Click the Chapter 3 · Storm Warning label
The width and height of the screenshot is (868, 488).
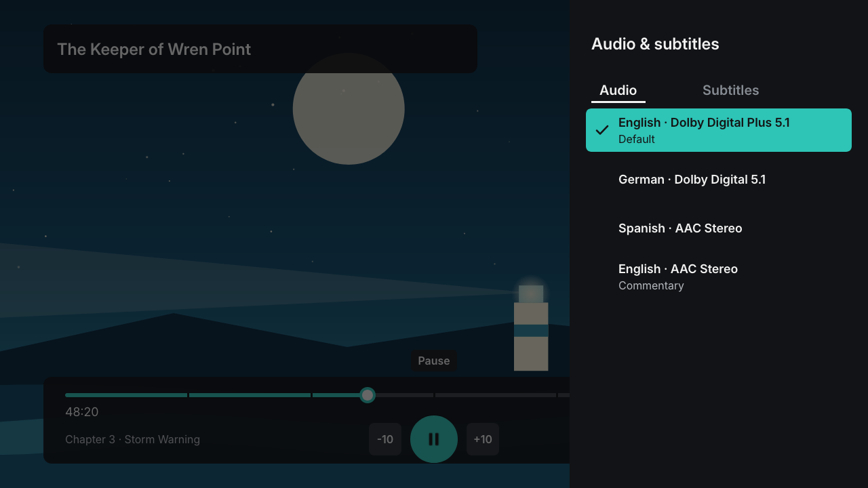tap(132, 439)
